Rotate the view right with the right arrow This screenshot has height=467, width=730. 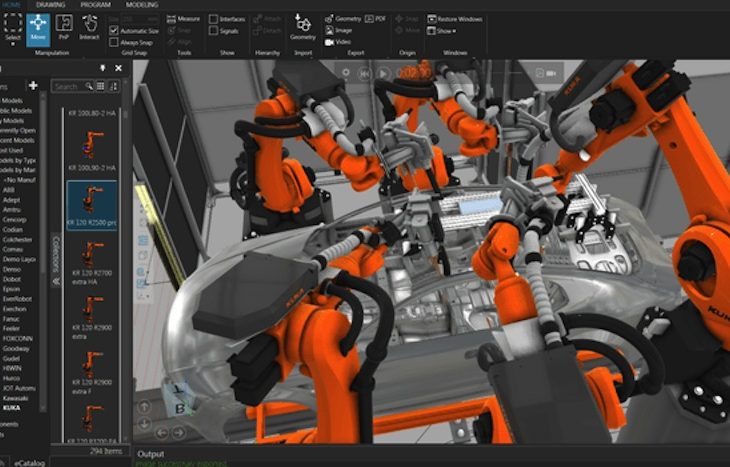(179, 433)
